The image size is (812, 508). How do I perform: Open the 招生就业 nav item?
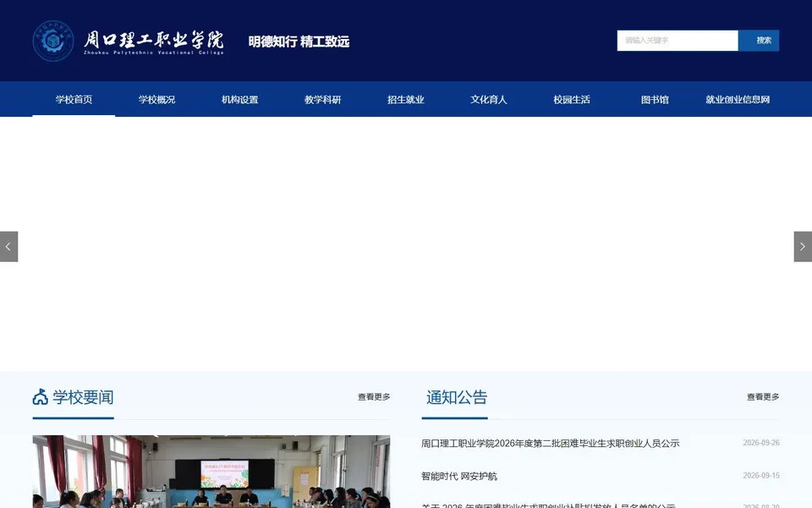pos(405,100)
